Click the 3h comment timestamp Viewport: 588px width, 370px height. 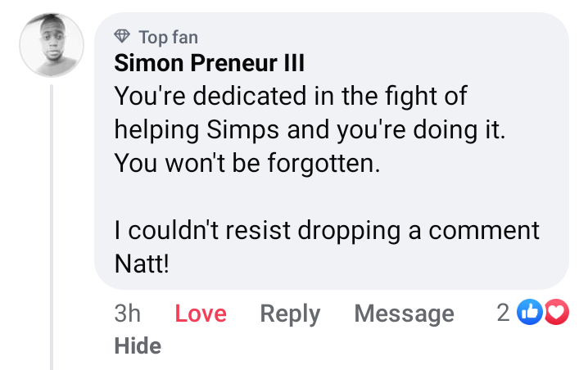[x=127, y=314]
